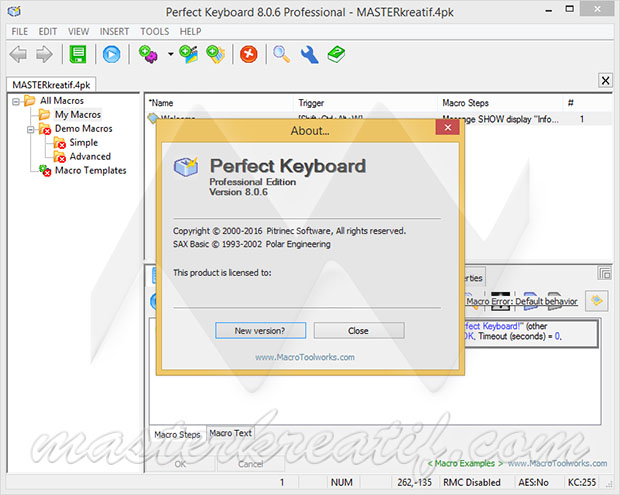
Task: Collapse the All Macros tree node
Action: (15, 102)
